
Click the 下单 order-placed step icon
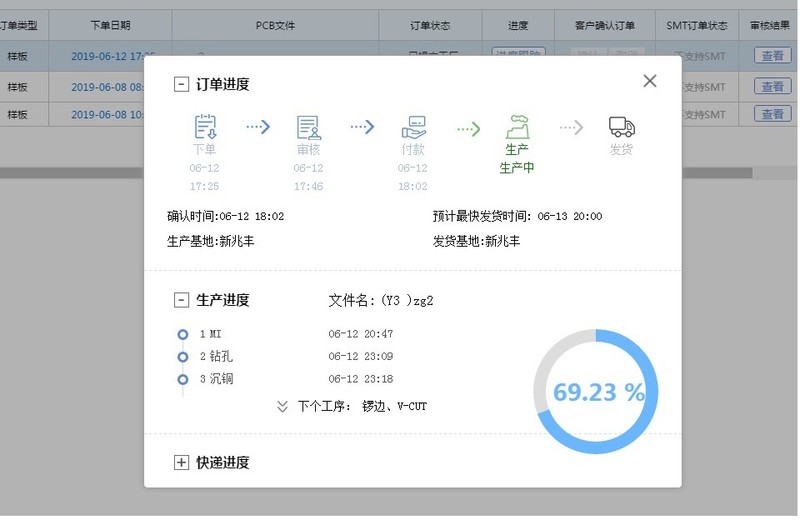pos(205,127)
